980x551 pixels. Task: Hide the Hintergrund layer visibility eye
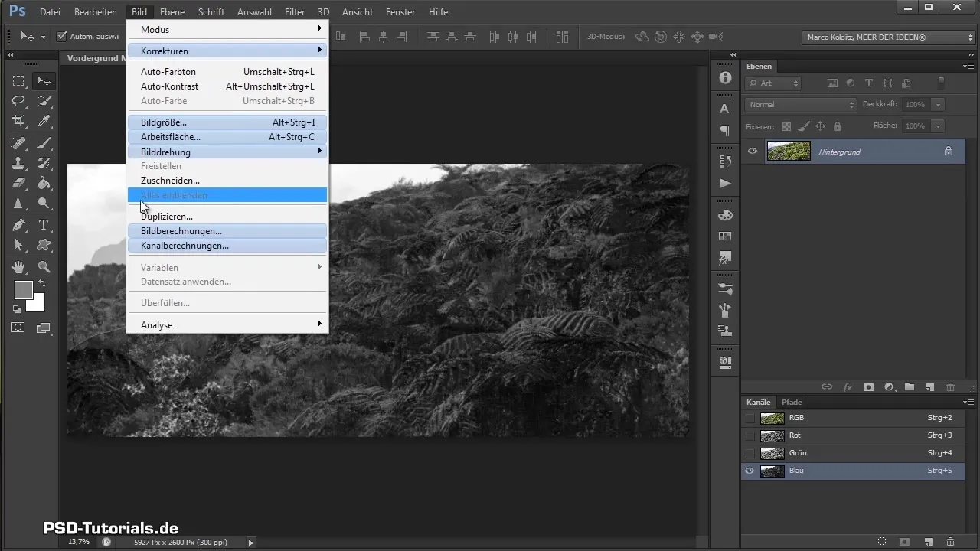coord(753,152)
